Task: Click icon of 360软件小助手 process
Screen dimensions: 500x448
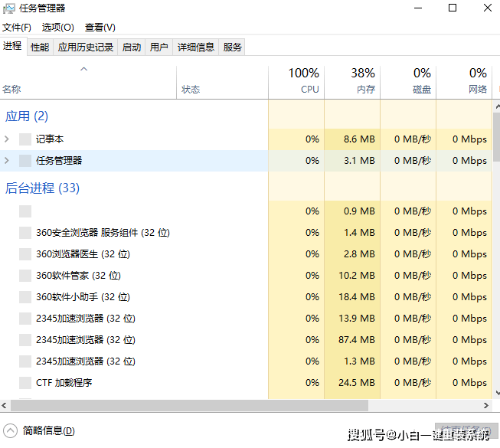Action: click(25, 297)
